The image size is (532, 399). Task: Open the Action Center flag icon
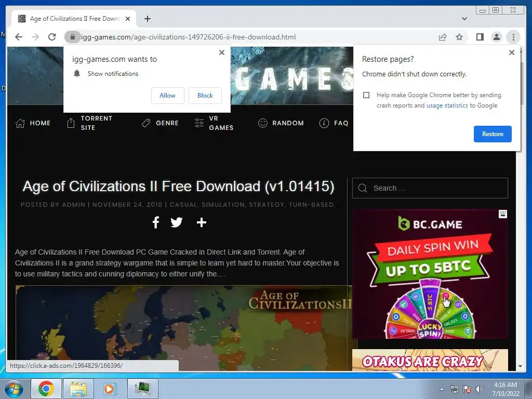point(467,390)
